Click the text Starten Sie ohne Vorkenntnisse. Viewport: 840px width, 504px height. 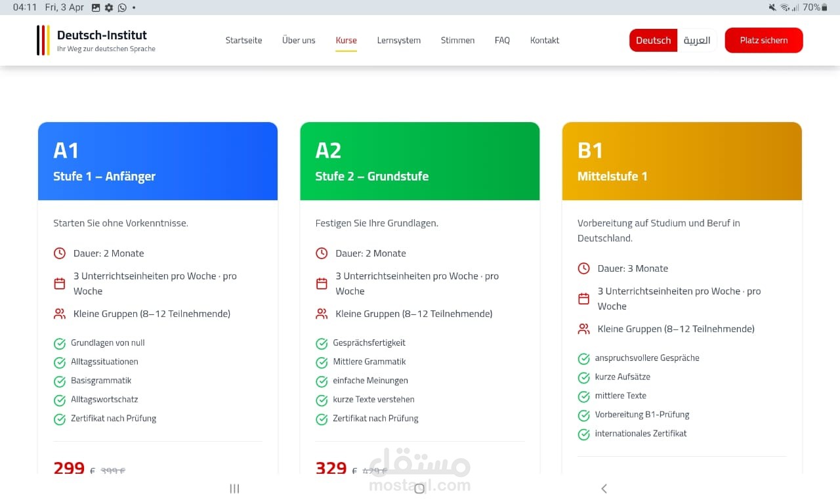point(121,223)
